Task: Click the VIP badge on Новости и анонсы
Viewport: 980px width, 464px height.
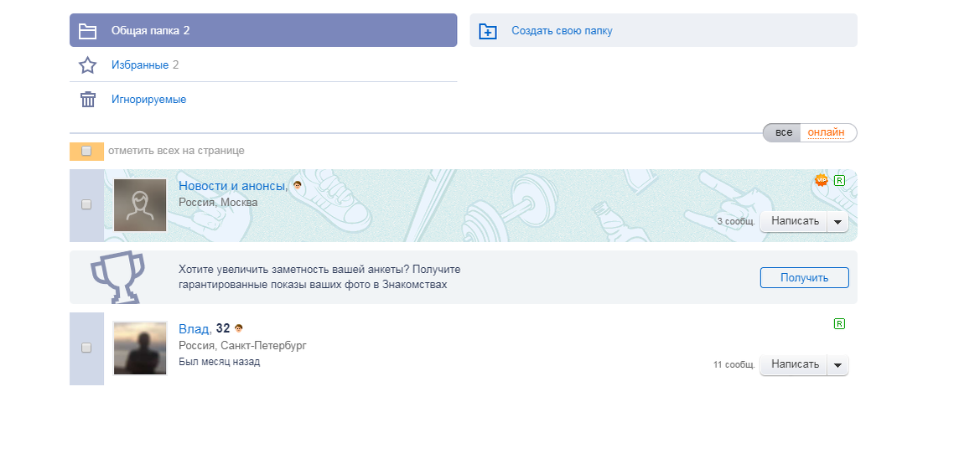Action: pyautogui.click(x=822, y=180)
